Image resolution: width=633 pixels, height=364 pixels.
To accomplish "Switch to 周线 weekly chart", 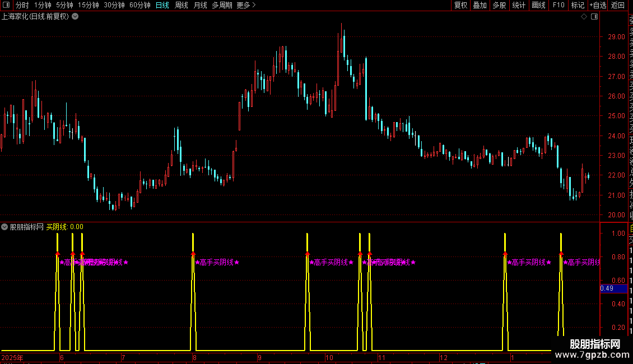I will point(181,5).
